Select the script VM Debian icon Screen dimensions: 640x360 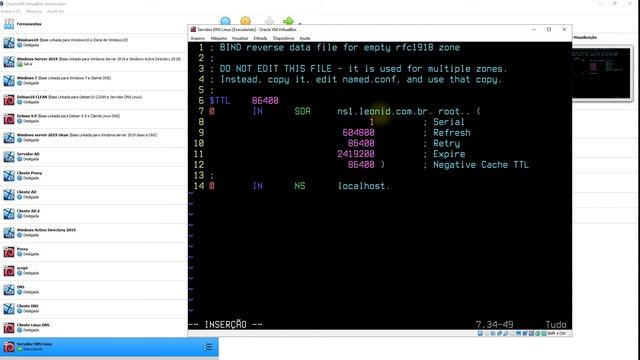[9, 270]
